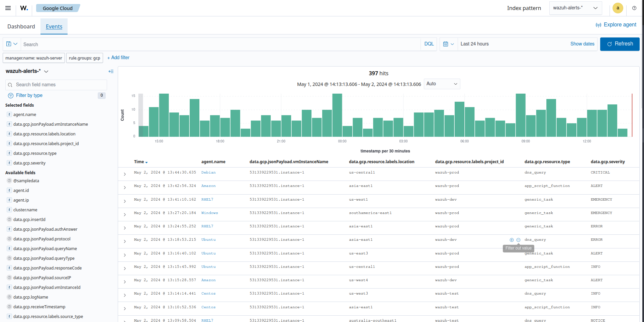This screenshot has height=322, width=644.
Task: Collapse the fields sidebar panel
Action: [111, 71]
